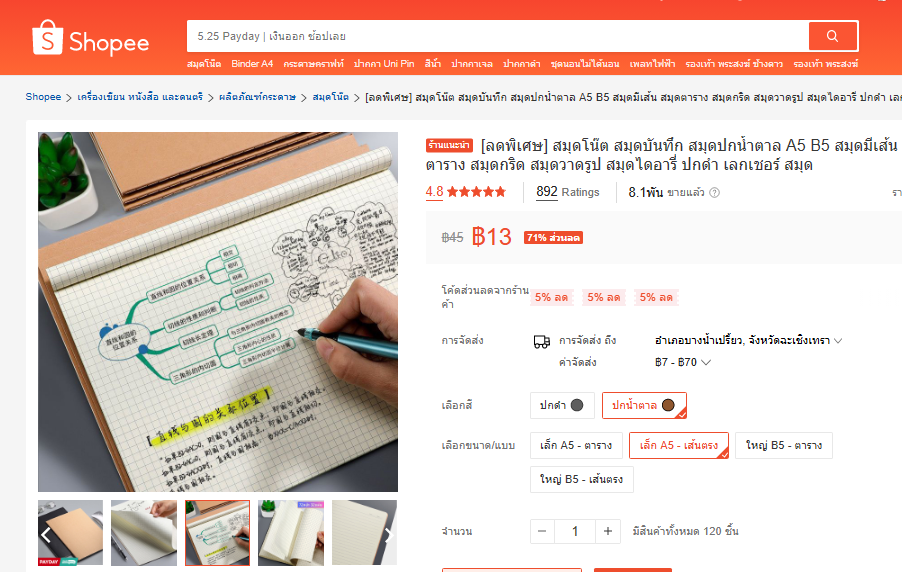This screenshot has height=572, width=902.
Task: Choose size เล็ก A5 - ตาราง
Action: [576, 445]
